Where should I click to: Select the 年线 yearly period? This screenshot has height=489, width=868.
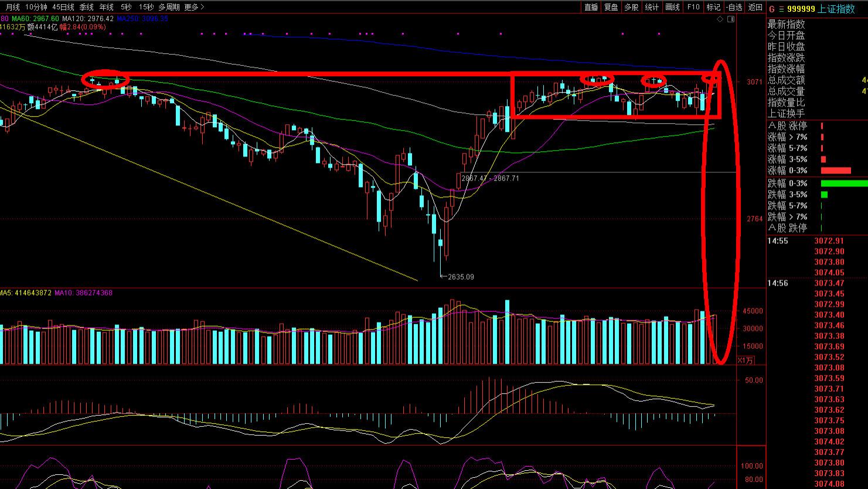(x=107, y=7)
